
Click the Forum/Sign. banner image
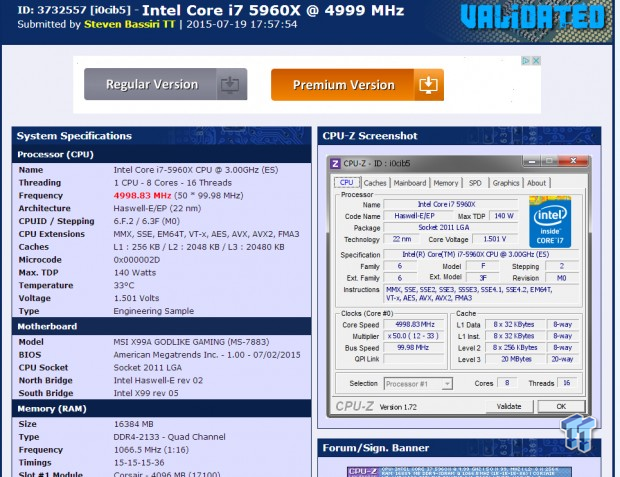click(x=459, y=472)
